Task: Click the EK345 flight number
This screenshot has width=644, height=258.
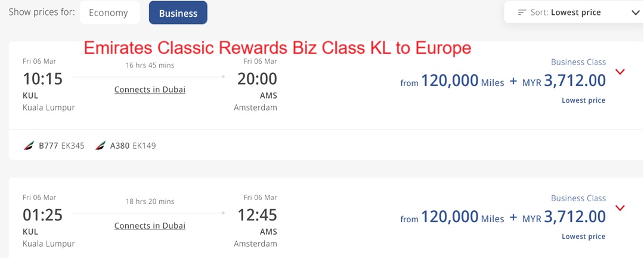Action: pyautogui.click(x=73, y=145)
